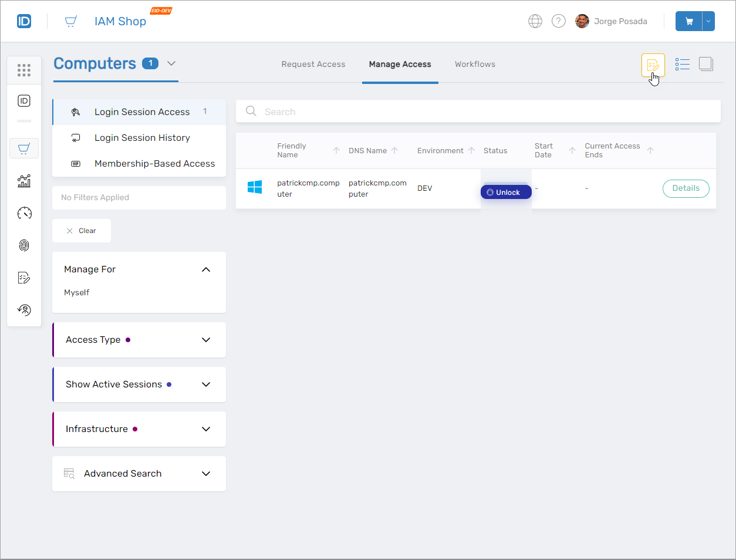736x560 pixels.
Task: Open Details for patrickcmp.computer
Action: point(686,188)
